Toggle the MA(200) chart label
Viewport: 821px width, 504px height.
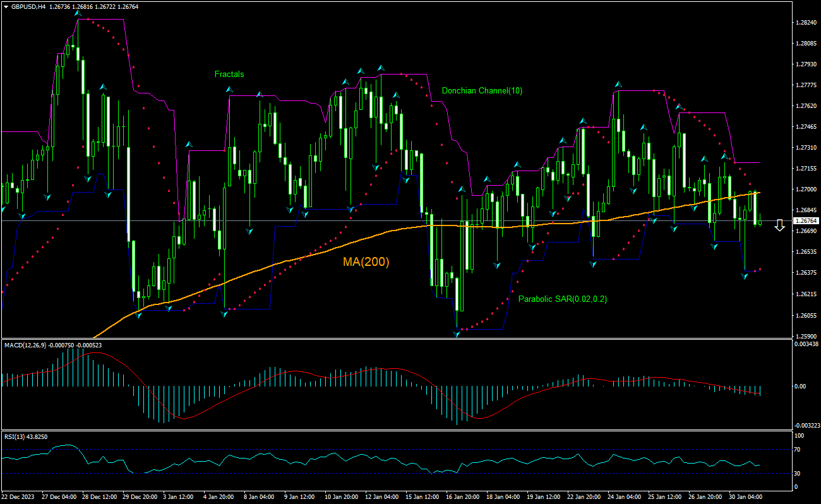click(365, 261)
